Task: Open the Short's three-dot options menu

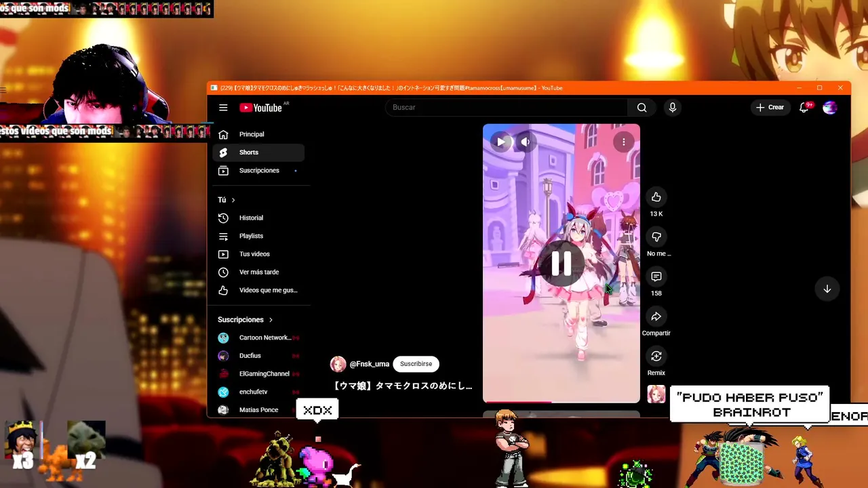Action: pyautogui.click(x=623, y=142)
